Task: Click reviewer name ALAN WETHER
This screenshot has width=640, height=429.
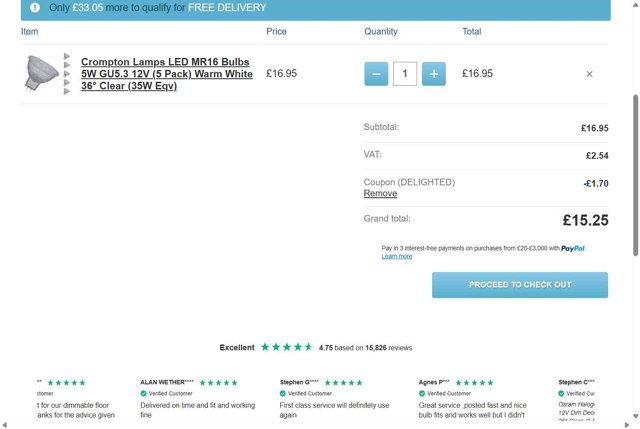Action: coord(167,382)
